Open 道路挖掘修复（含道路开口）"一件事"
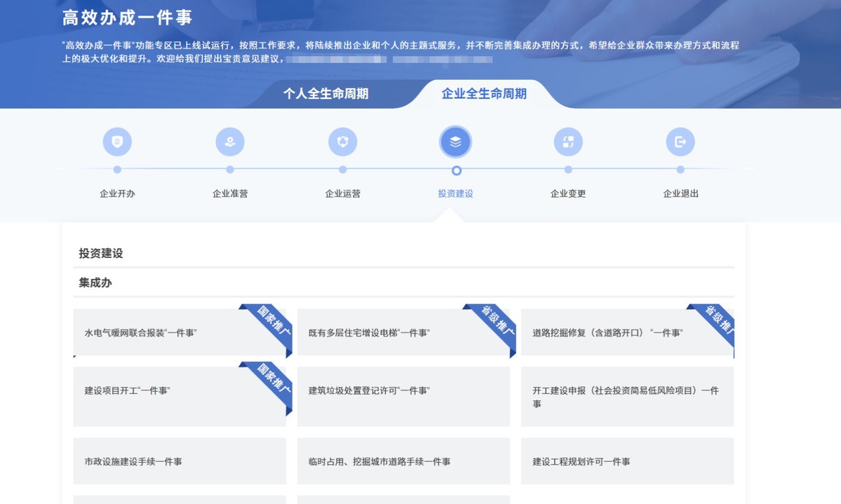Image resolution: width=841 pixels, height=504 pixels. (607, 333)
